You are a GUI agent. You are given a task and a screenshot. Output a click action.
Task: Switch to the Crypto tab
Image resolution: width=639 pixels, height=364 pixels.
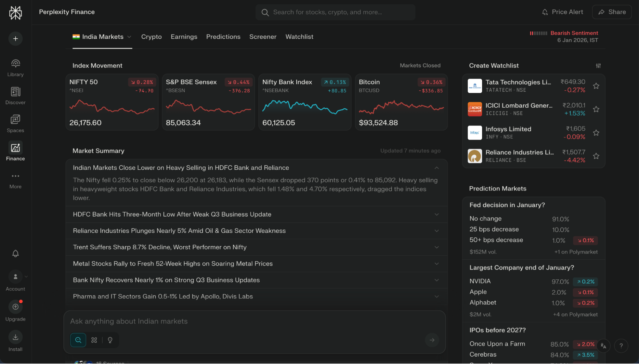[x=151, y=37]
